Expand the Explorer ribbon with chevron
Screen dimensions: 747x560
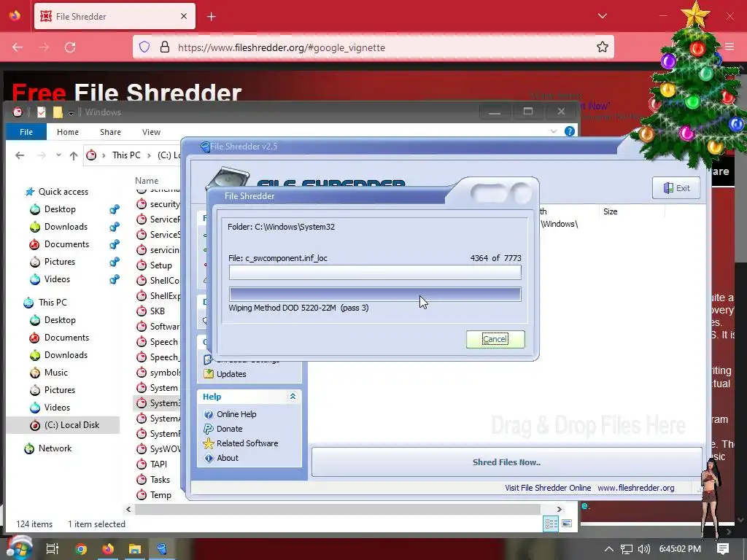[x=553, y=131]
